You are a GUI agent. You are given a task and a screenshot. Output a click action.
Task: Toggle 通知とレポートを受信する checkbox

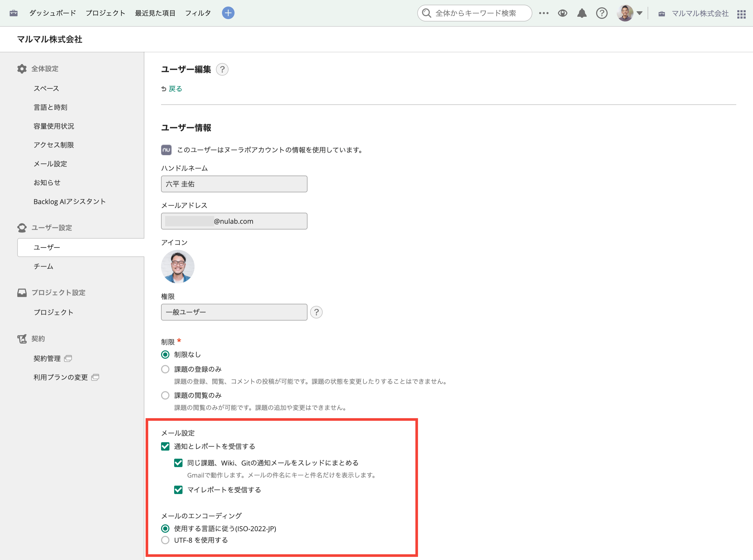tap(166, 446)
